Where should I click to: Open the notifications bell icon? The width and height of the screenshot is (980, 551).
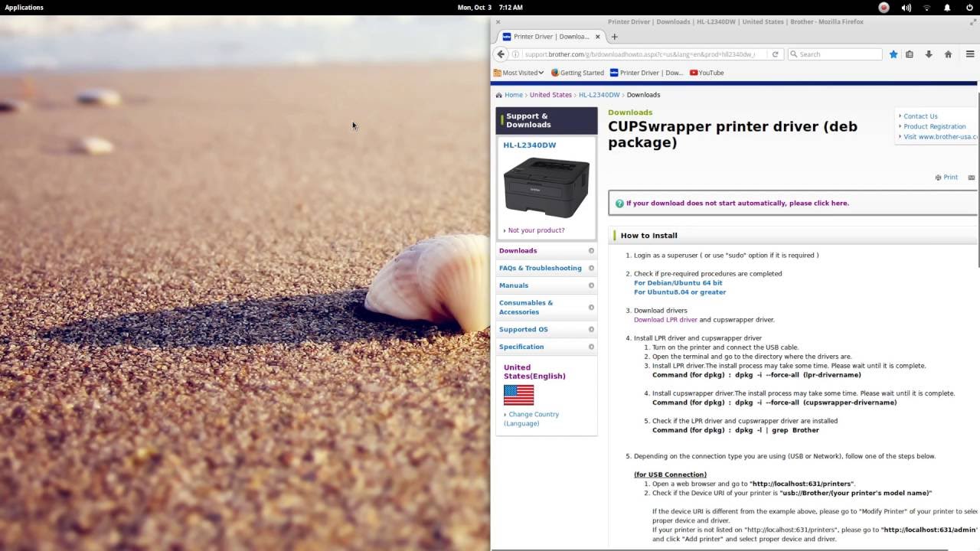[x=947, y=8]
